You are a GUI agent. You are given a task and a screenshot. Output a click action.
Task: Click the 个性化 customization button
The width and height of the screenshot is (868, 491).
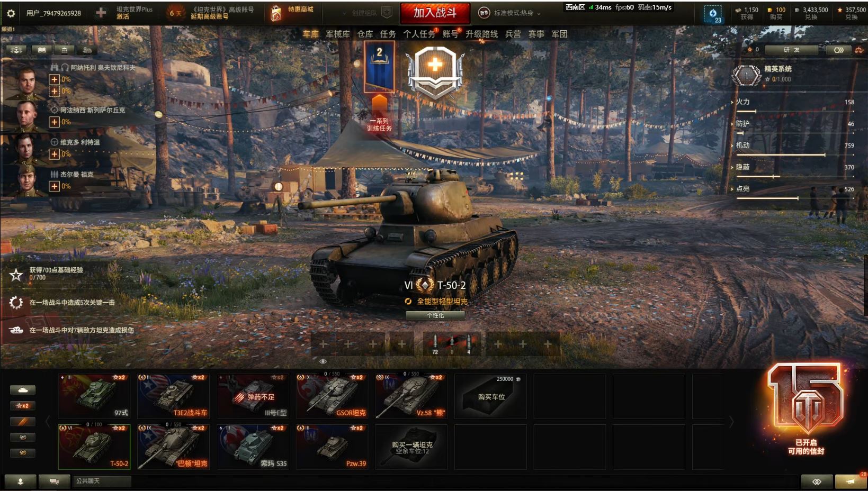tap(435, 315)
